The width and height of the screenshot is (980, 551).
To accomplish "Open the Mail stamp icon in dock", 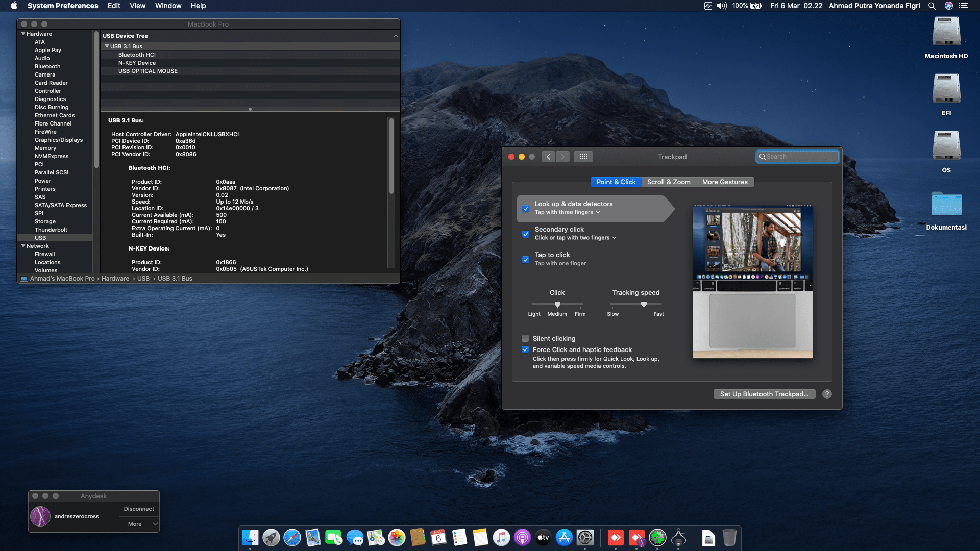I will 313,537.
